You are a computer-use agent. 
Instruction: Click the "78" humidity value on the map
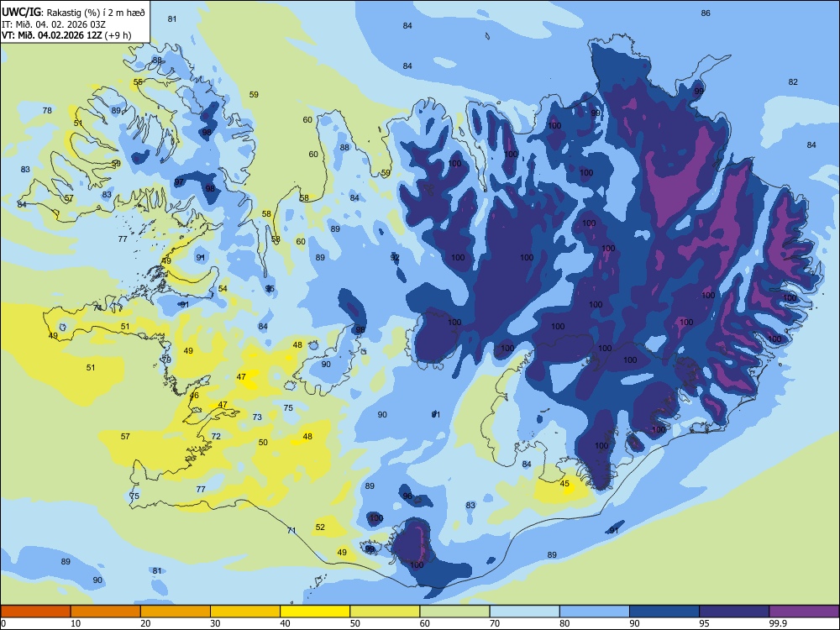[47, 110]
